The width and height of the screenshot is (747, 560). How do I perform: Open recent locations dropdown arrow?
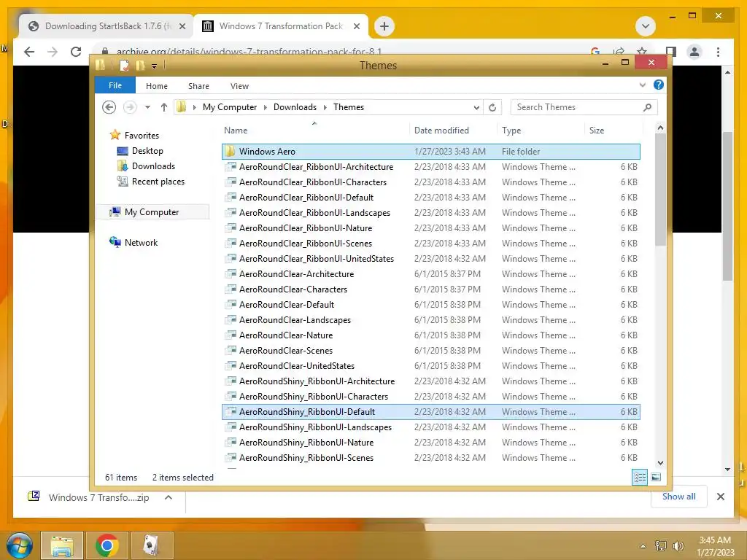pyautogui.click(x=147, y=107)
